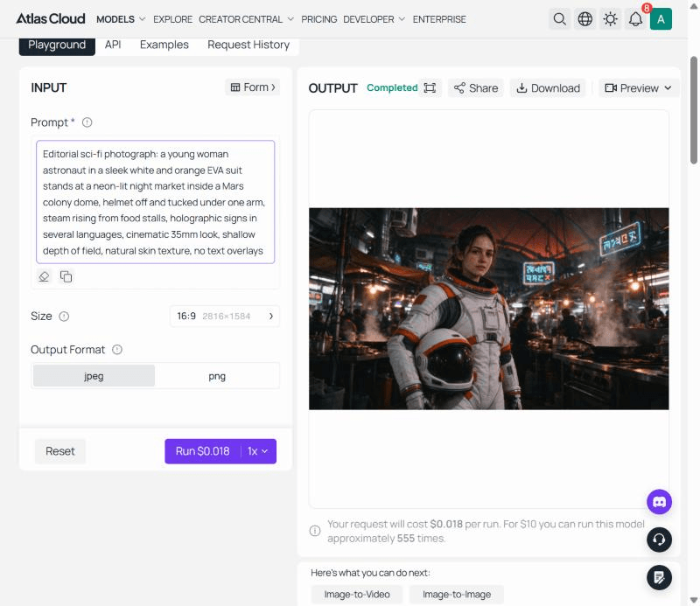This screenshot has height=606, width=700.
Task: Toggle light/dark theme sun icon
Action: (x=610, y=19)
